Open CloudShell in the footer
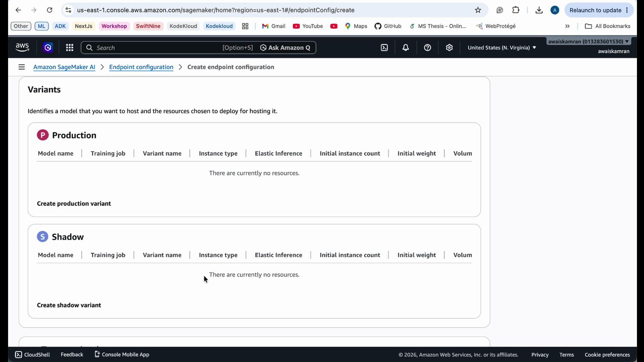 click(33, 355)
